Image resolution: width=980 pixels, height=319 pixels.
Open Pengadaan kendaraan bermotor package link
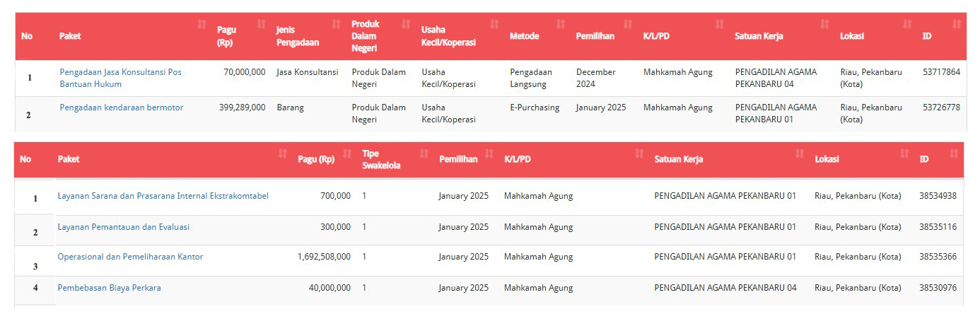pyautogui.click(x=121, y=108)
